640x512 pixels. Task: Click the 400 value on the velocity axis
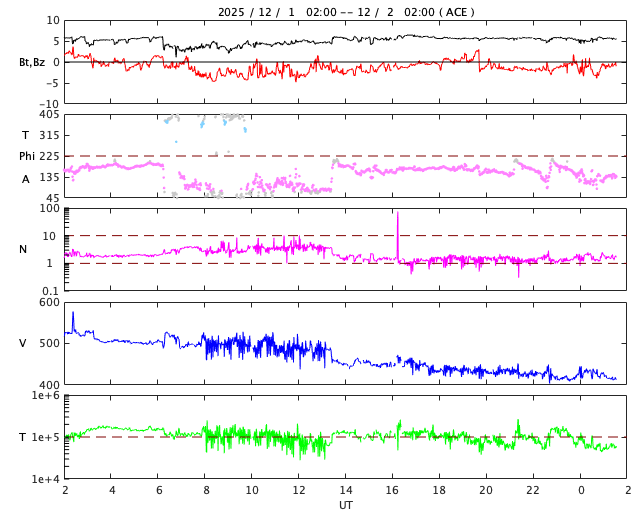(x=49, y=385)
